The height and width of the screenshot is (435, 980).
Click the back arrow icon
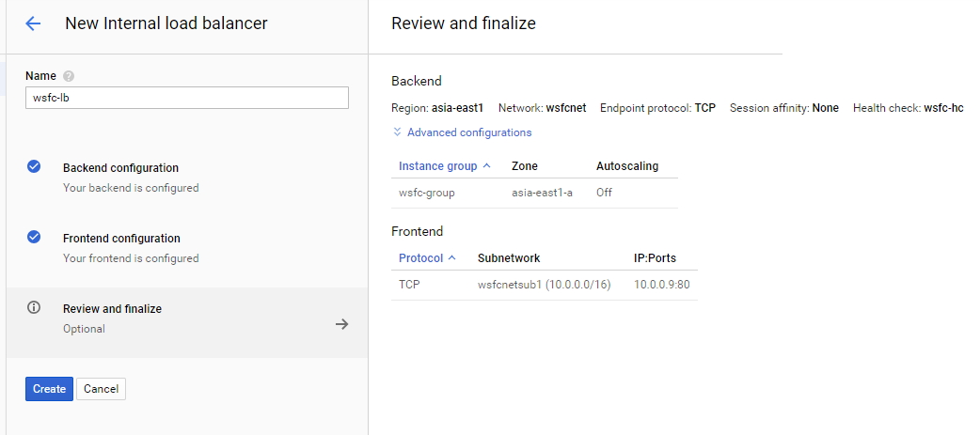coord(33,24)
